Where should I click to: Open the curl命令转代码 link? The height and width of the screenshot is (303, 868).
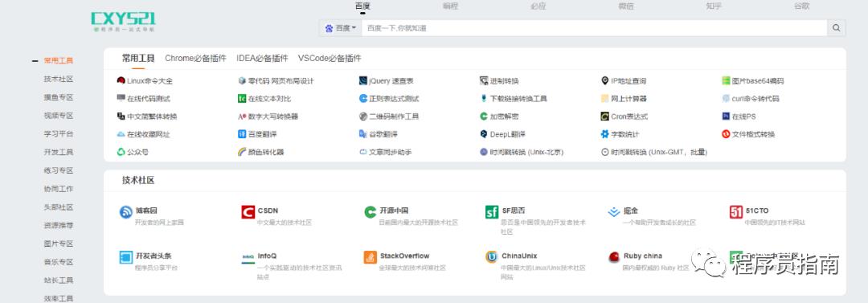point(755,99)
